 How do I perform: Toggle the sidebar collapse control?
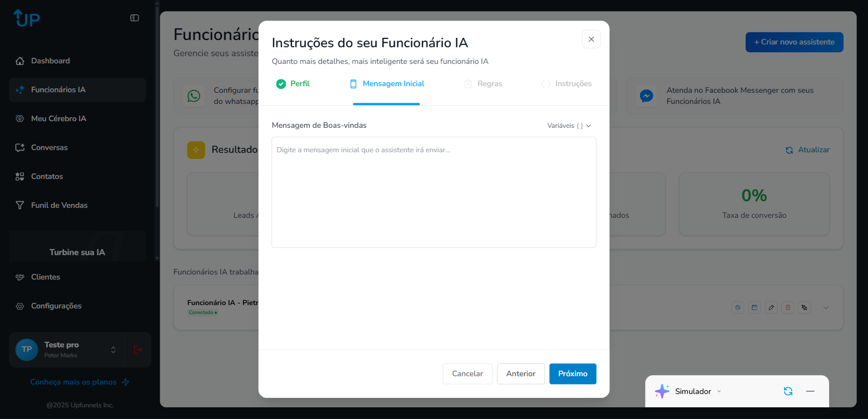(134, 17)
